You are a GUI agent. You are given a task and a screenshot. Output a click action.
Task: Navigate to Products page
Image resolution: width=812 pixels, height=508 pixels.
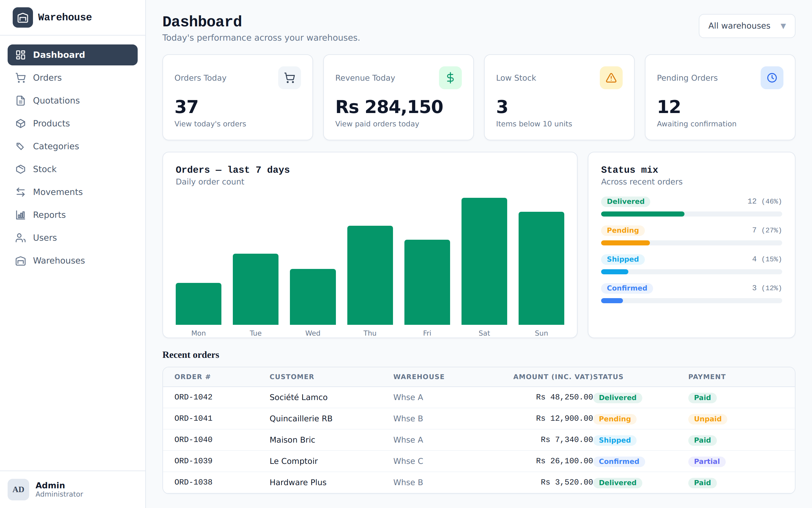point(72,123)
